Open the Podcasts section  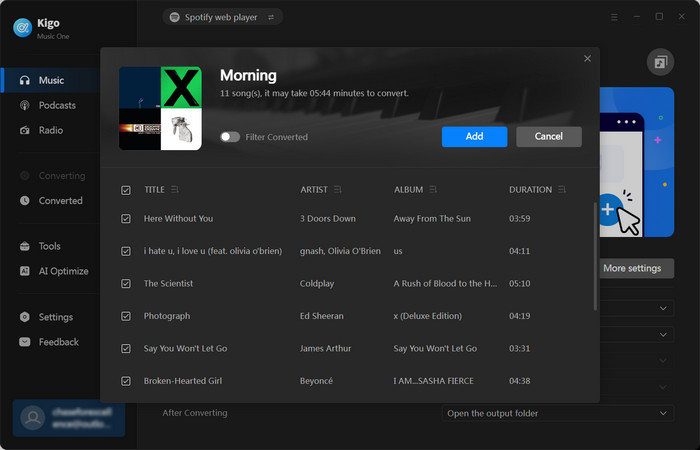[x=57, y=105]
